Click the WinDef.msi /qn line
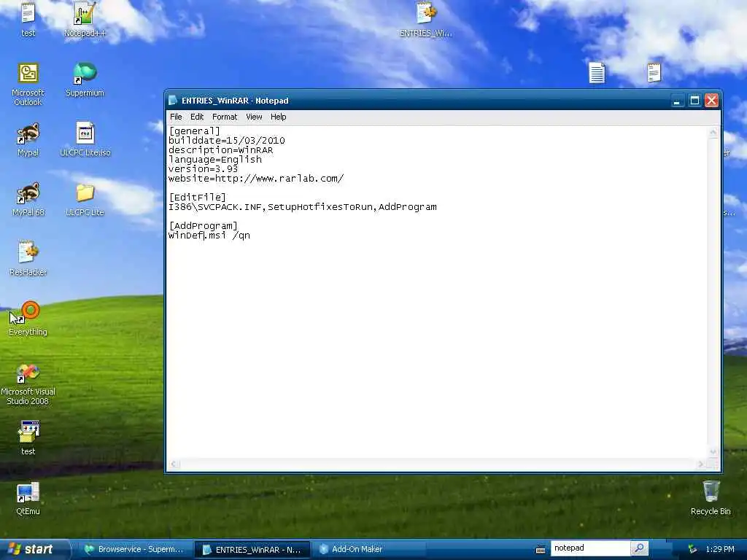 point(209,236)
